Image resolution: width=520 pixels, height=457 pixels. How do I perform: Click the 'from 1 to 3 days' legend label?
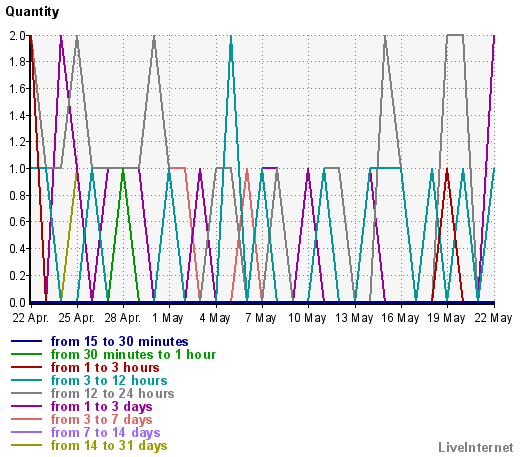101,406
